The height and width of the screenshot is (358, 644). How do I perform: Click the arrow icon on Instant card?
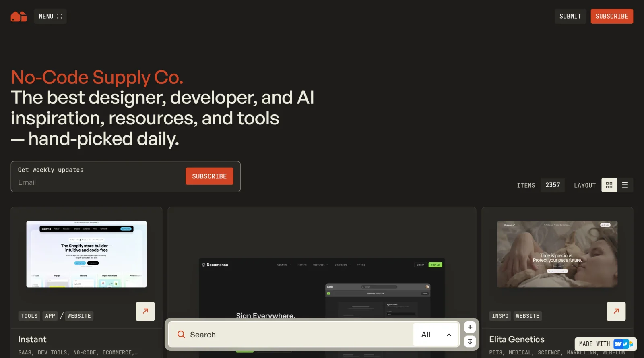tap(145, 311)
